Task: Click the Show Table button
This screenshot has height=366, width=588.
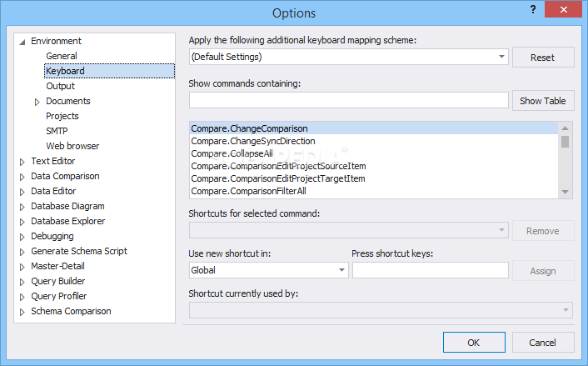Action: click(x=543, y=101)
